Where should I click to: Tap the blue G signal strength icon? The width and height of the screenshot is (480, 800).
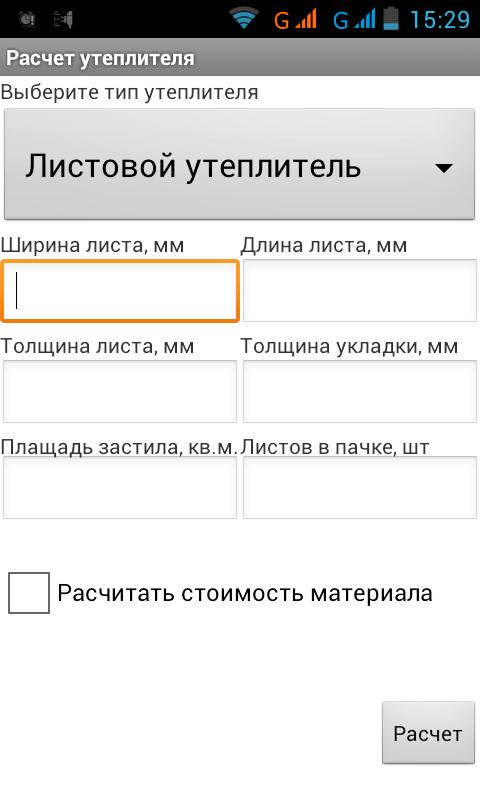355,19
